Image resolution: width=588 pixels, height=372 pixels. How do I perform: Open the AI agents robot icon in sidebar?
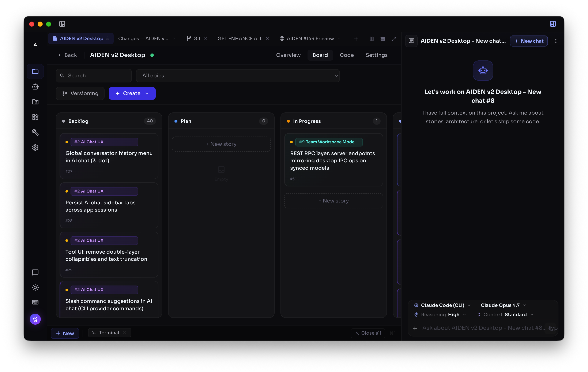35,86
